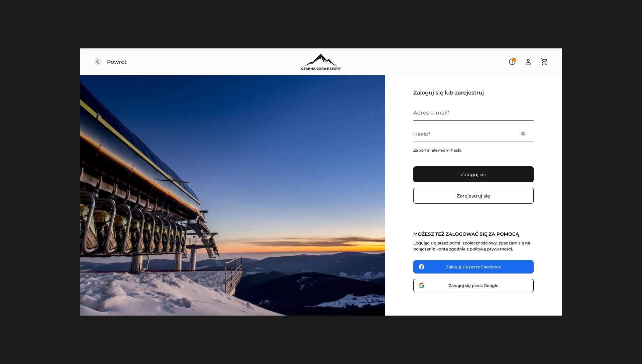This screenshot has height=364, width=642.
Task: Click the Powrót text link
Action: (x=117, y=62)
